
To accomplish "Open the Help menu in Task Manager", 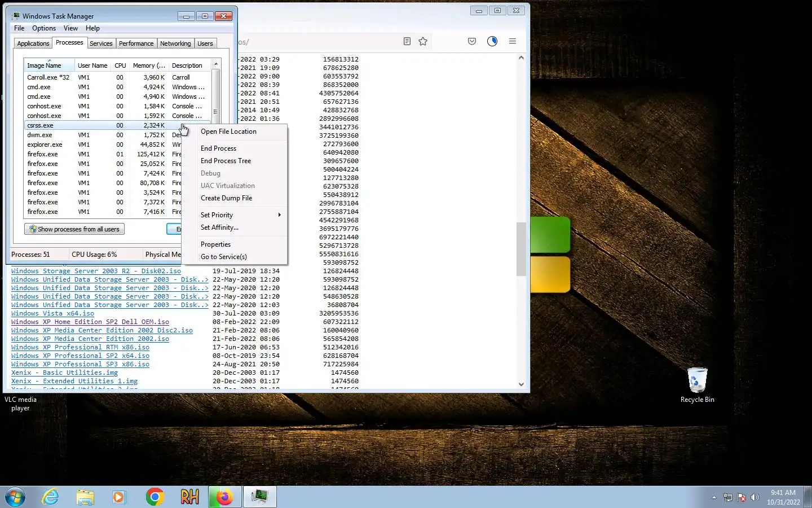I will (x=92, y=28).
